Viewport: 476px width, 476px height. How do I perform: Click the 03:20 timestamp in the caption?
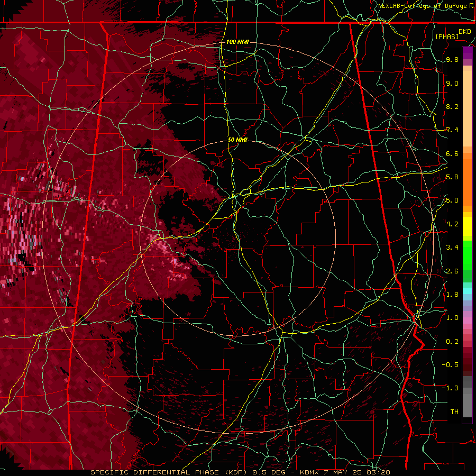tap(380, 472)
